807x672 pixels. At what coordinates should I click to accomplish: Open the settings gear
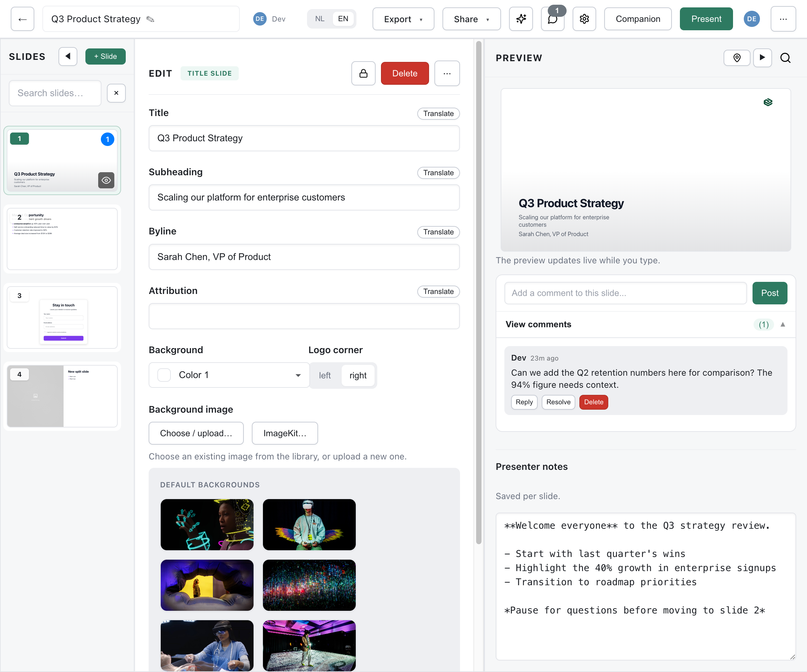coord(584,19)
